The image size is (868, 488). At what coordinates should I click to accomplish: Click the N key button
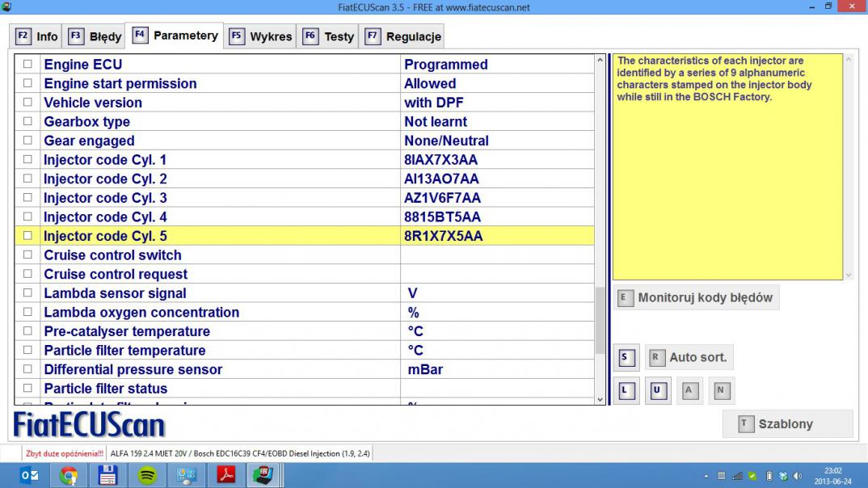(721, 391)
